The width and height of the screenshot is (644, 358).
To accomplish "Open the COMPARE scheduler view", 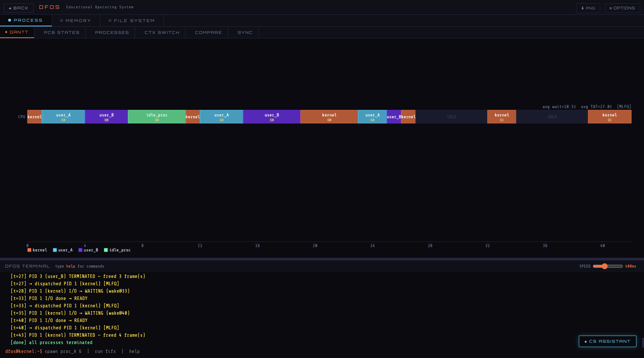I will point(208,32).
